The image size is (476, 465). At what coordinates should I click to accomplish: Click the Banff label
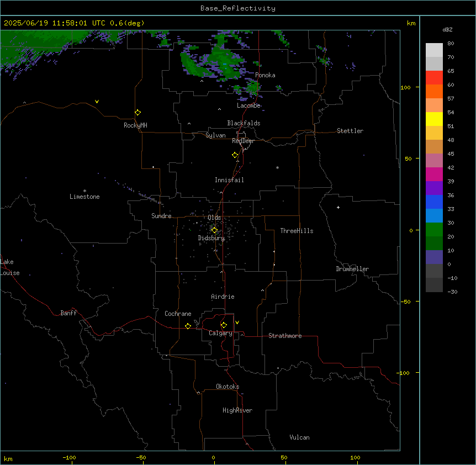68,313
